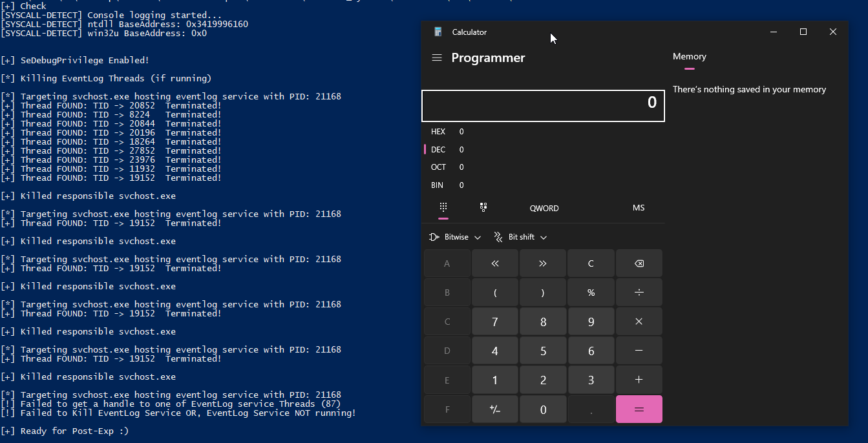Select the BIN number base
Image resolution: width=868 pixels, height=443 pixels.
[x=543, y=185]
